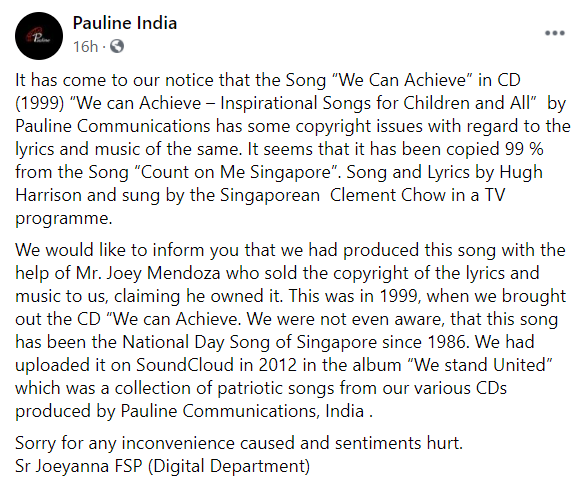The height and width of the screenshot is (483, 582).
Task: Click the year "2012" in the post
Action: [x=278, y=365]
